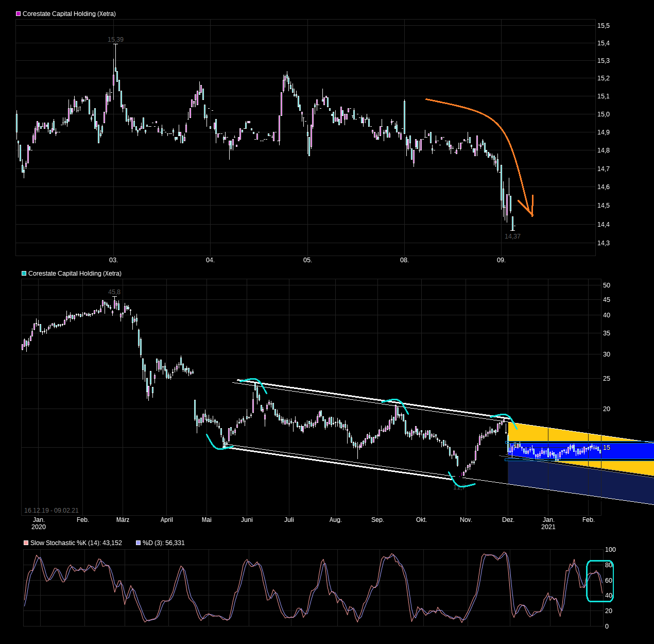Open the 'Feb.' month label on timeline
This screenshot has width=654, height=644.
click(82, 520)
